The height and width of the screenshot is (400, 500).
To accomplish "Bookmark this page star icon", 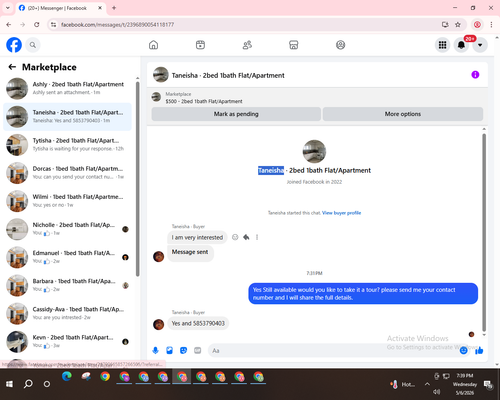I will point(458,25).
